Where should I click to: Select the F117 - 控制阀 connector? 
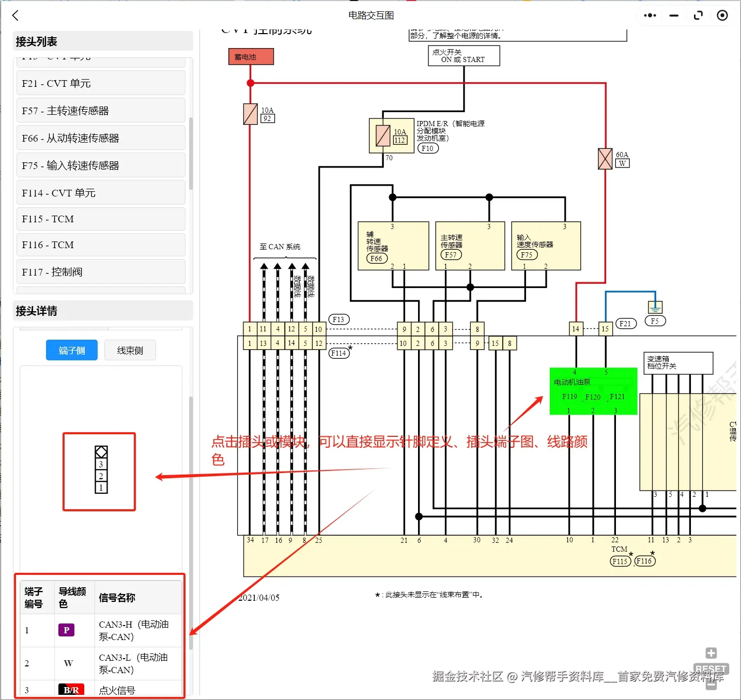(x=101, y=271)
